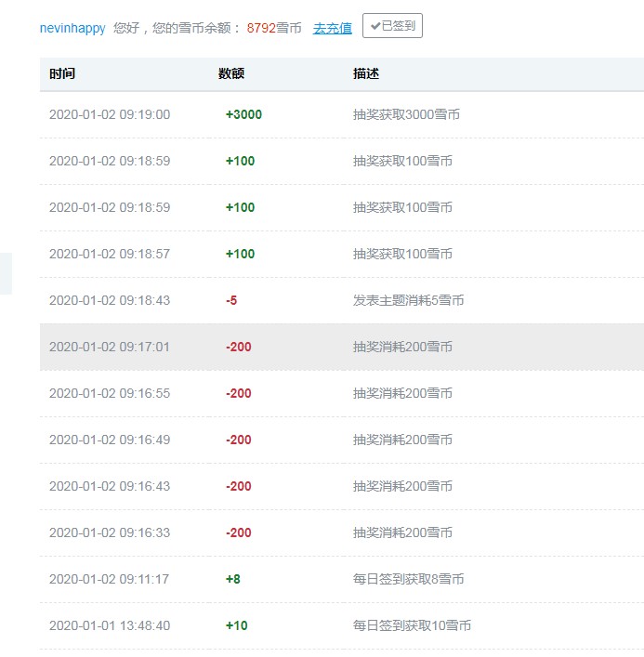Click the timestamp 2020-01-01 13:48:40
This screenshot has height=657, width=644.
pyautogui.click(x=110, y=626)
